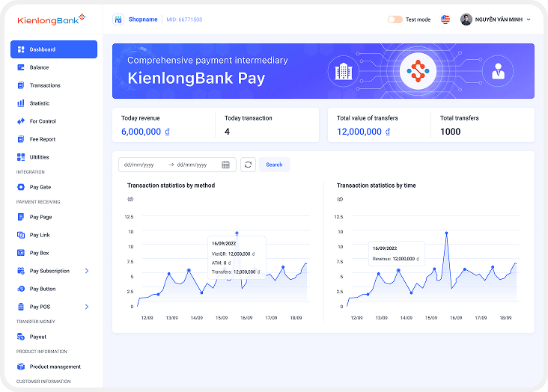The width and height of the screenshot is (548, 392).
Task: Open the Dashboard menu item
Action: pos(54,49)
